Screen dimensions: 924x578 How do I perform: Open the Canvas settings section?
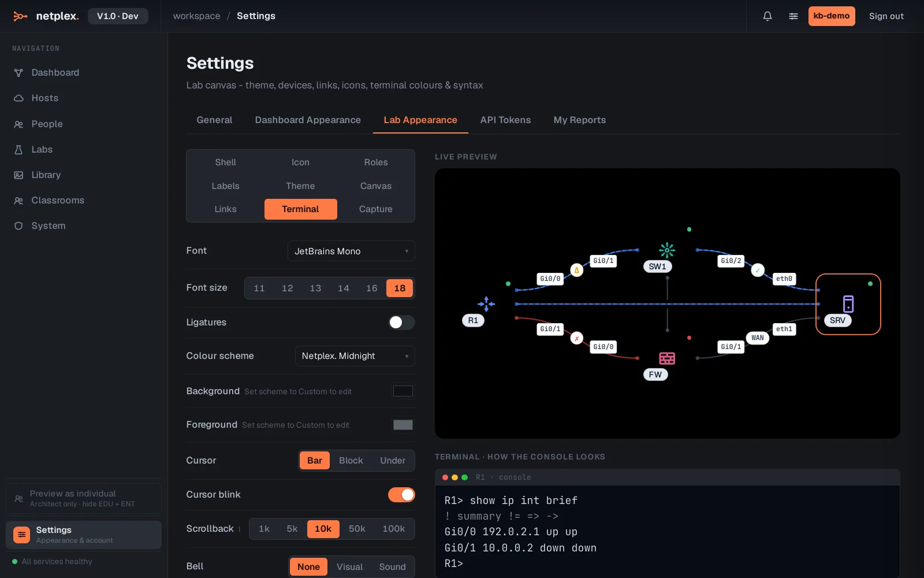point(376,186)
